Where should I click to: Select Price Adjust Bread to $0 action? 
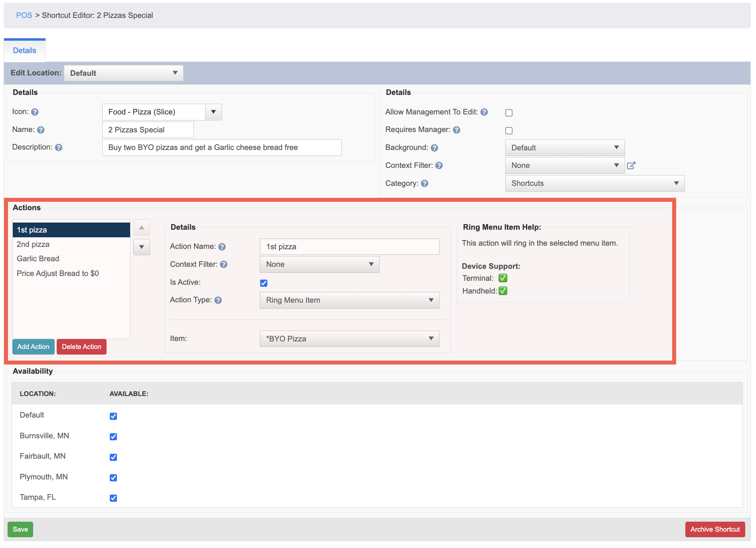71,274
